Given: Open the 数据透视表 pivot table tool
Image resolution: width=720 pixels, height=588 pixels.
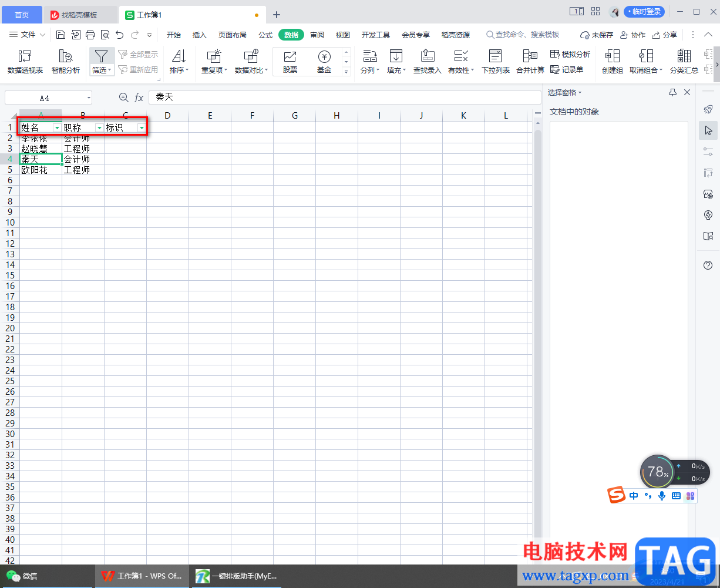Looking at the screenshot, I should (25, 62).
